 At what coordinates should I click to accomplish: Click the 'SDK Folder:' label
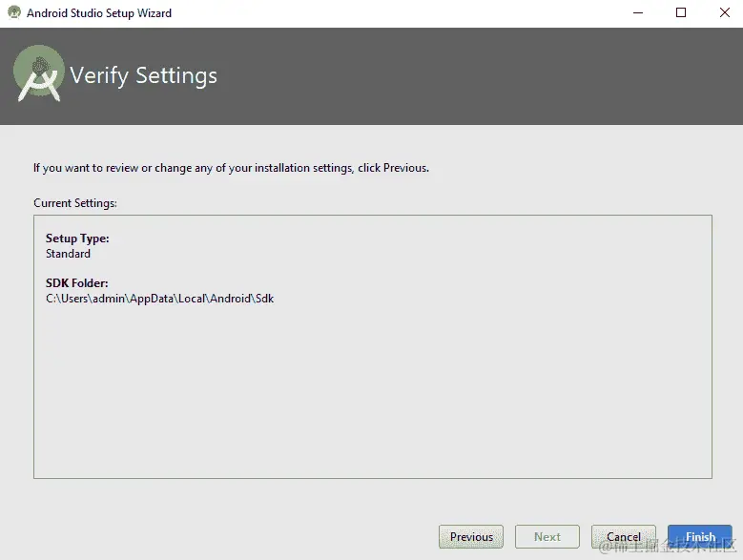(x=76, y=282)
